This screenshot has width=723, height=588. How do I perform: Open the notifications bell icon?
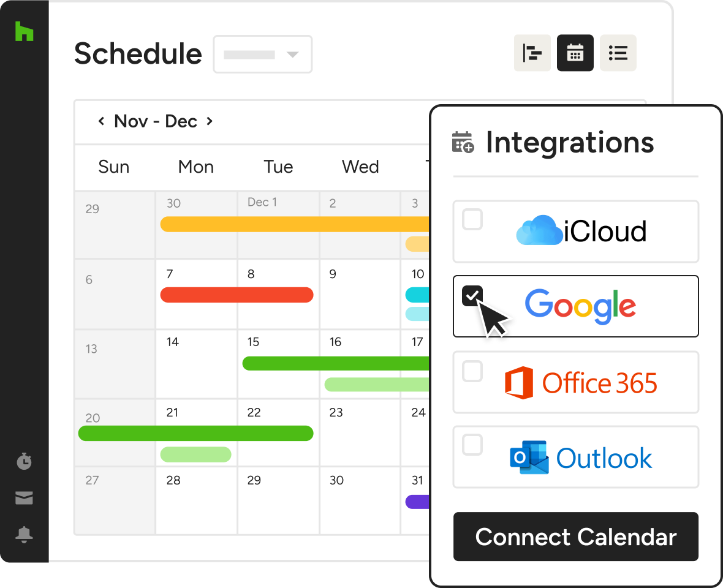tap(24, 534)
